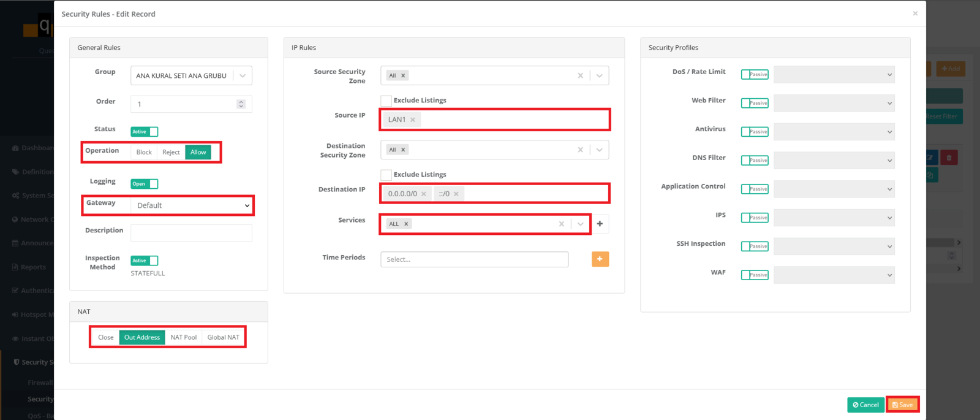This screenshot has width=980, height=420.
Task: Enable the Antivirus passive toggle
Action: [754, 132]
